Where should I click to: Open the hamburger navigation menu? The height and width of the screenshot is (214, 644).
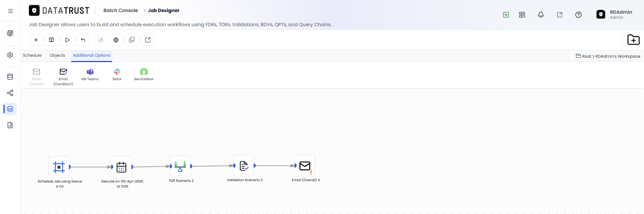[x=10, y=11]
